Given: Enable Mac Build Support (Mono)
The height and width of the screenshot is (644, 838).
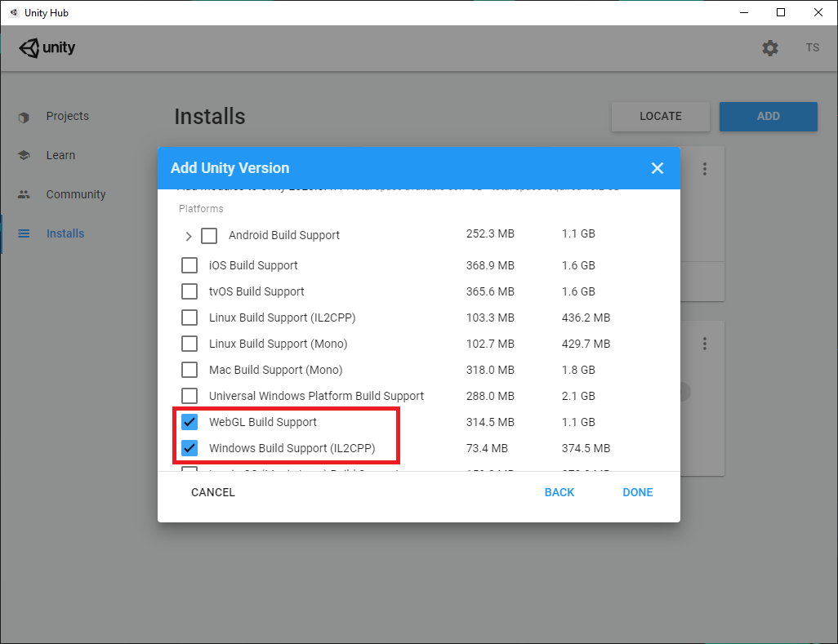Looking at the screenshot, I should coord(189,370).
